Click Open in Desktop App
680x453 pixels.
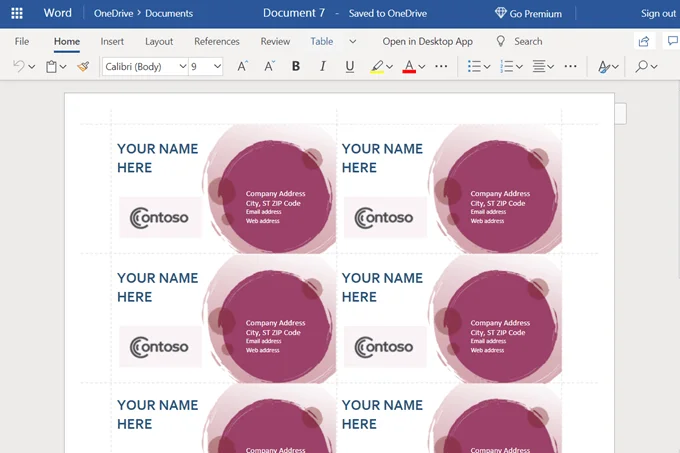pyautogui.click(x=427, y=42)
